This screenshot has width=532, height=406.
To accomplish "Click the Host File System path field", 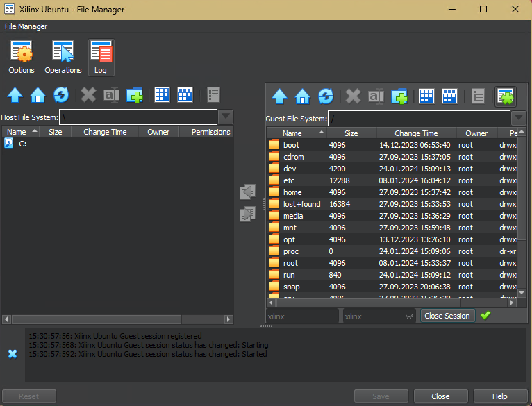I will coord(138,117).
